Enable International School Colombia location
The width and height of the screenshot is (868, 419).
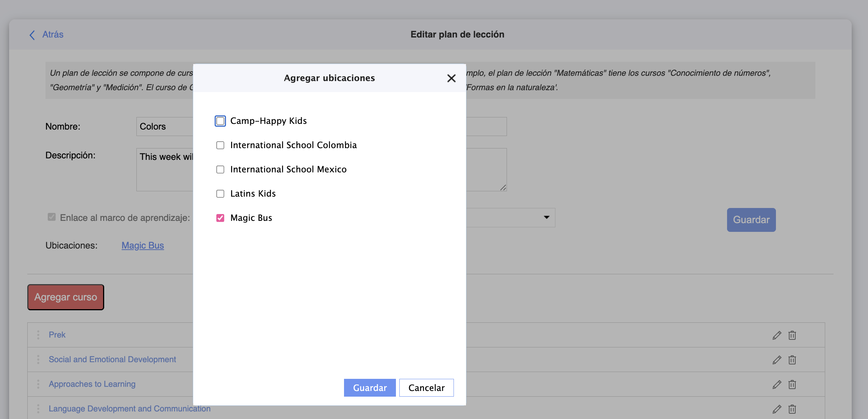pyautogui.click(x=220, y=145)
